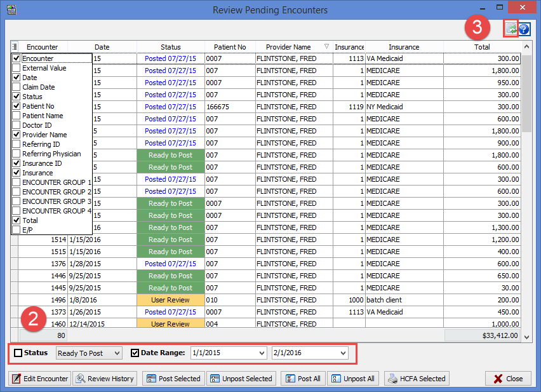Uncheck the Provider Name column

tap(15, 135)
